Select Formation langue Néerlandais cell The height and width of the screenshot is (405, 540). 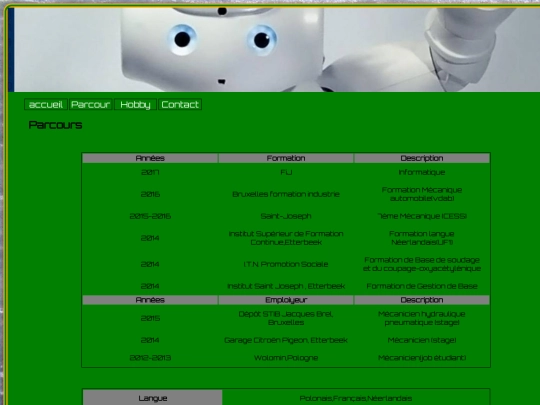[422, 238]
